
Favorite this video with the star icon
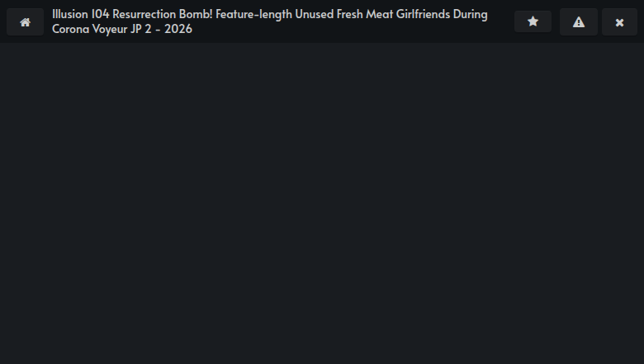click(x=533, y=22)
